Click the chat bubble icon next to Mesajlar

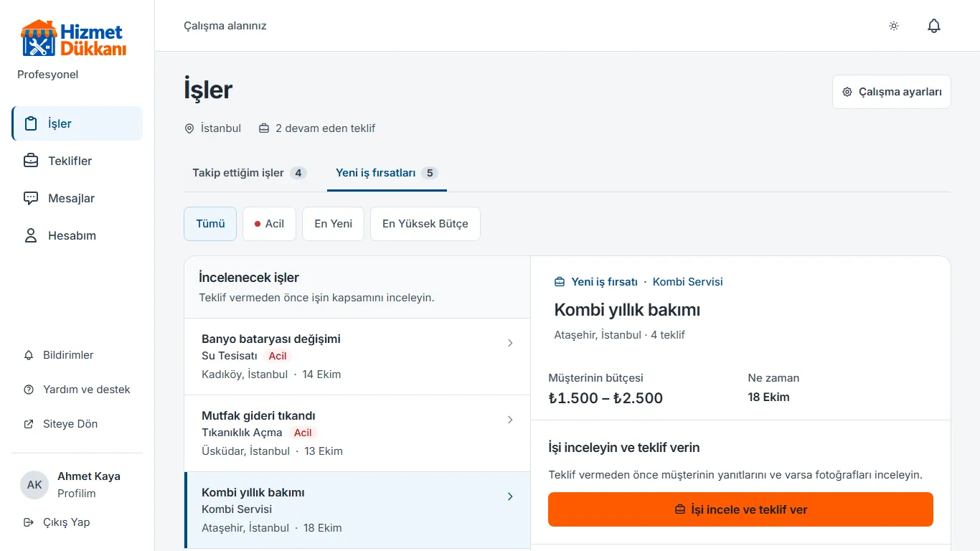(31, 198)
